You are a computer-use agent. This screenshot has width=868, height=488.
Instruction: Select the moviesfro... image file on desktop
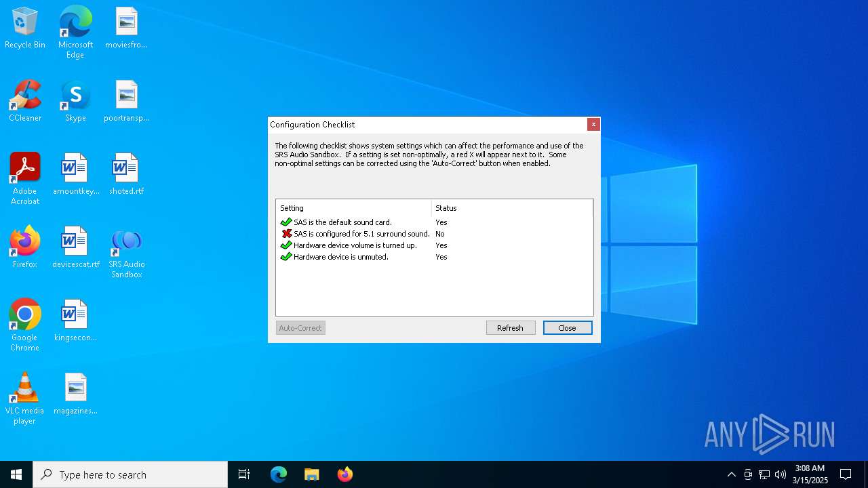[126, 28]
